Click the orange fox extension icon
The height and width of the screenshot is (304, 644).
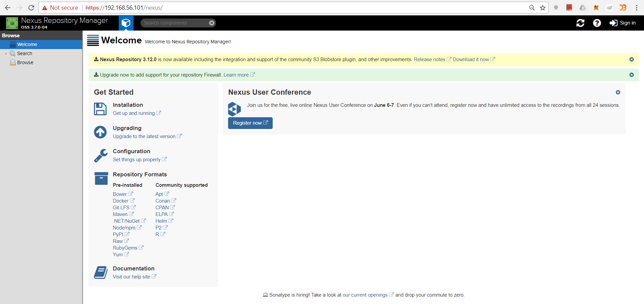[596, 8]
